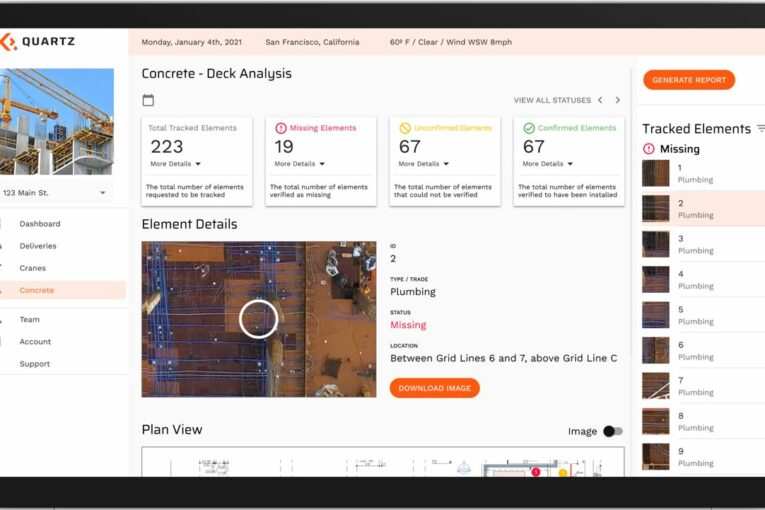Click the previous status arrow
Image resolution: width=765 pixels, height=510 pixels.
[x=600, y=100]
